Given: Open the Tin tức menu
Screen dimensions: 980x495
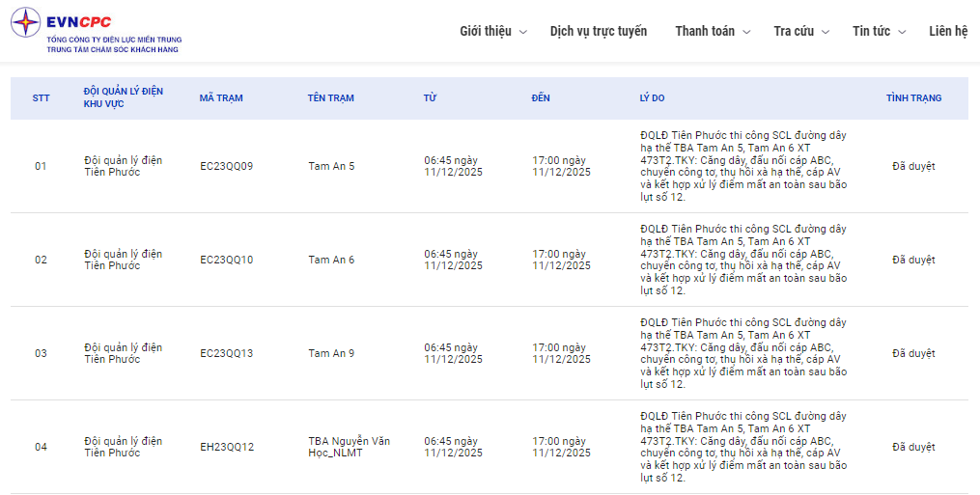Looking at the screenshot, I should point(871,31).
